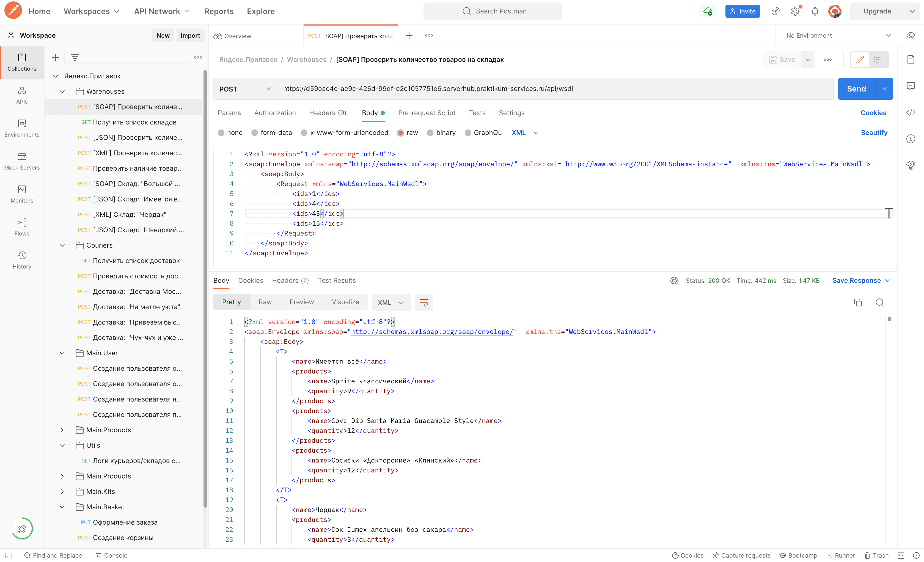Open the Mock Servers sidebar panel
Screen dimensions: 924x562
click(22, 161)
